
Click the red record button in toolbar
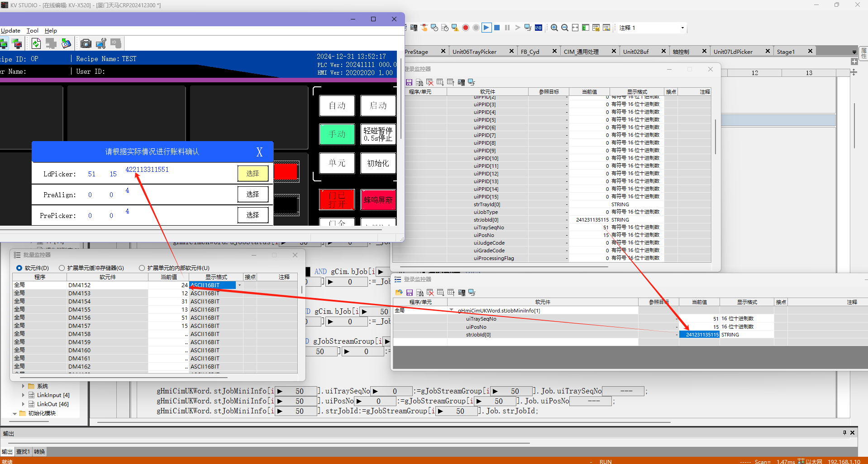(465, 28)
